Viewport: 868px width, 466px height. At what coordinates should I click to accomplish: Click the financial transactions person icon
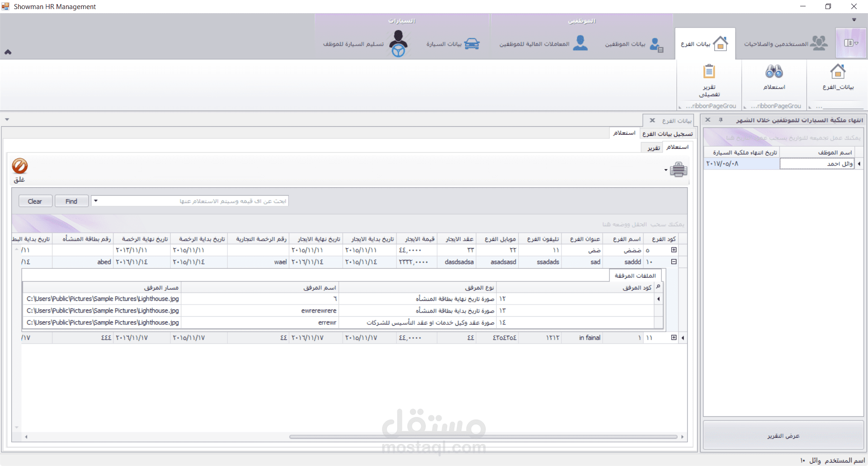click(x=580, y=43)
